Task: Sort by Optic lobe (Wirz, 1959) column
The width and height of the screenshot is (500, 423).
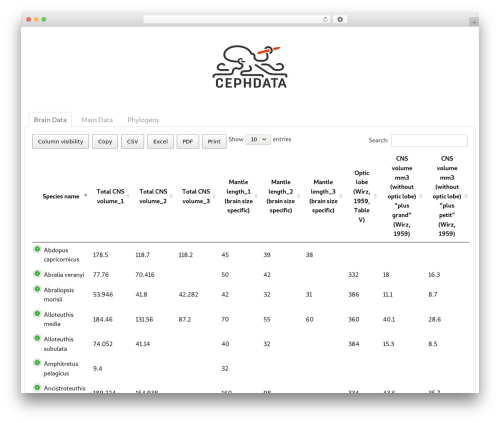Action: [x=362, y=196]
